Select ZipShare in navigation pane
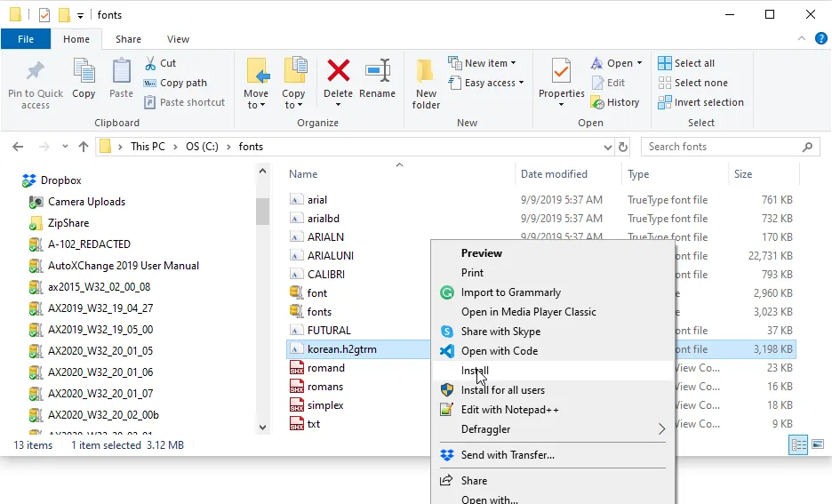The image size is (832, 504). click(59, 223)
